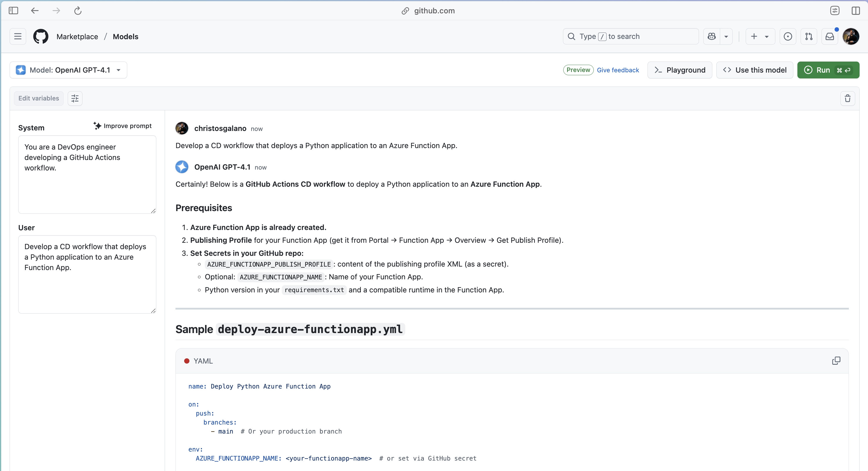Click the System section label
This screenshot has height=471, width=868.
(31, 128)
